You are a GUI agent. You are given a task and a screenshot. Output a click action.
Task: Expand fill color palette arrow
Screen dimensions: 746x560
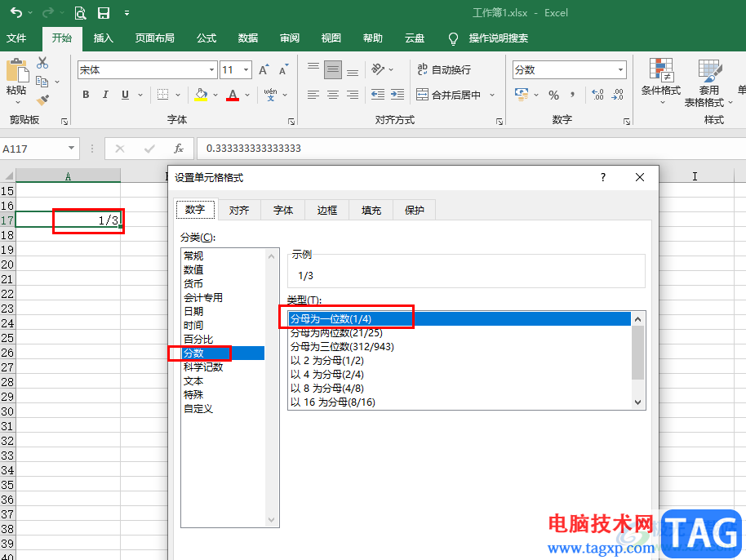(215, 95)
